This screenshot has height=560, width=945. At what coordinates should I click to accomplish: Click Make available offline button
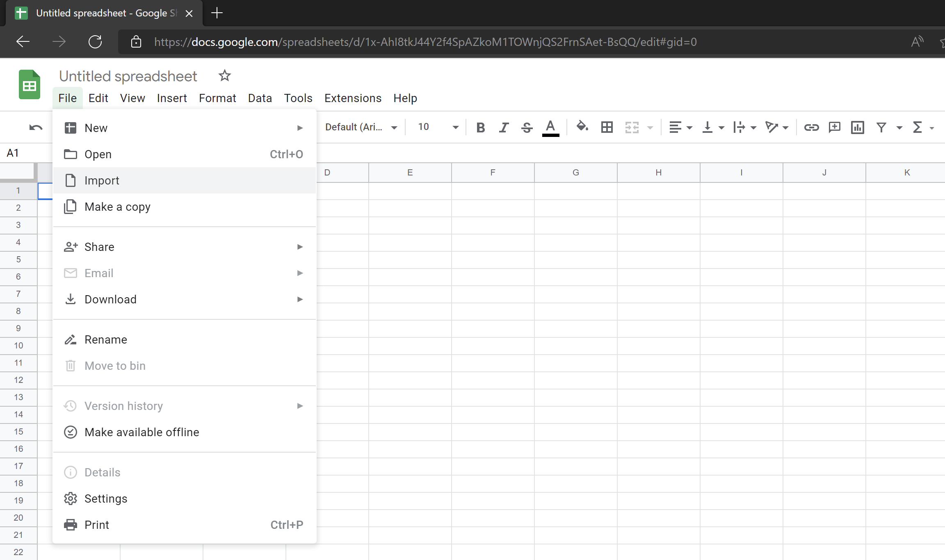click(x=142, y=432)
